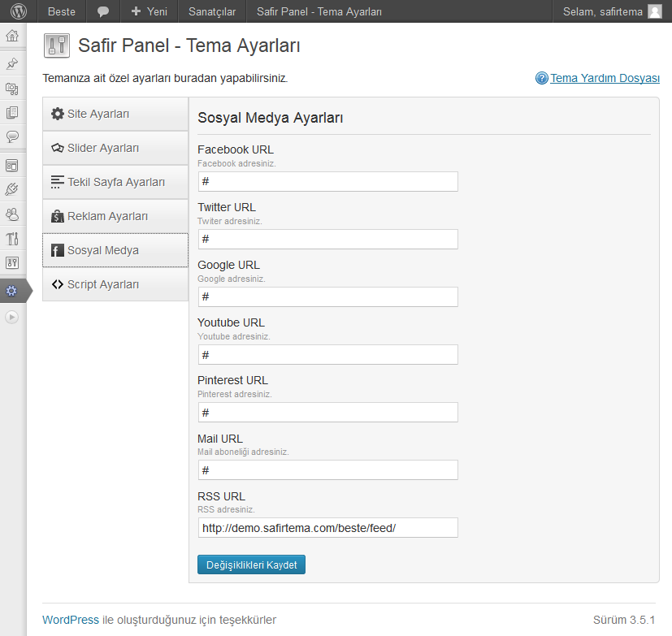Expand the collapsed sidebar menu arrow

11,318
